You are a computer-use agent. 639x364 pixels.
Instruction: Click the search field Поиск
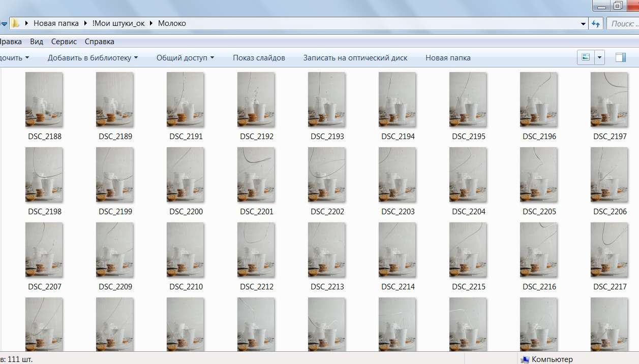623,23
